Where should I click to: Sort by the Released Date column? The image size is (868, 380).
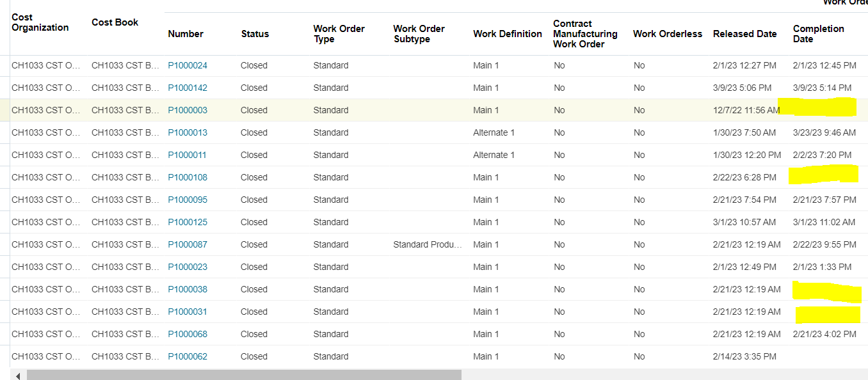pyautogui.click(x=744, y=34)
